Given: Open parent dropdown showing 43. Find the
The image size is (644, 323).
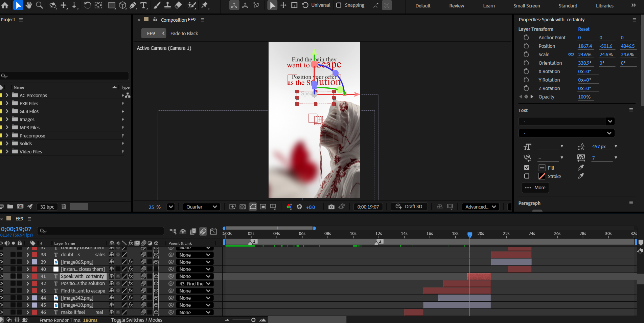Looking at the screenshot, I should tap(194, 284).
